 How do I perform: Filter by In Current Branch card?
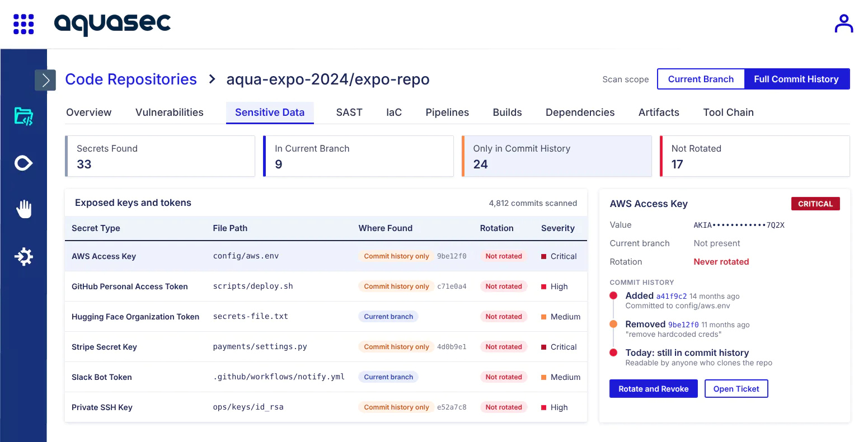(x=358, y=156)
